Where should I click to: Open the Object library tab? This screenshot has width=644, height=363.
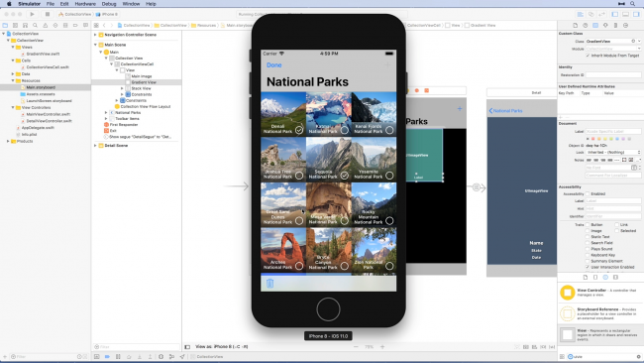tap(605, 277)
